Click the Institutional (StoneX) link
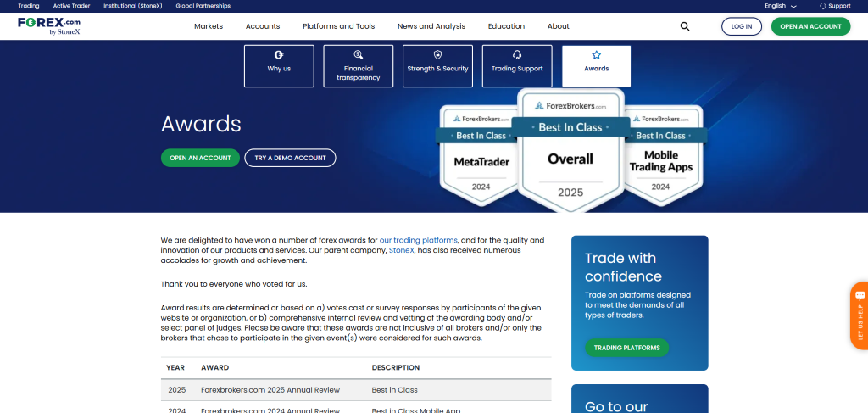Viewport: 868px width, 413px height. 133,6
